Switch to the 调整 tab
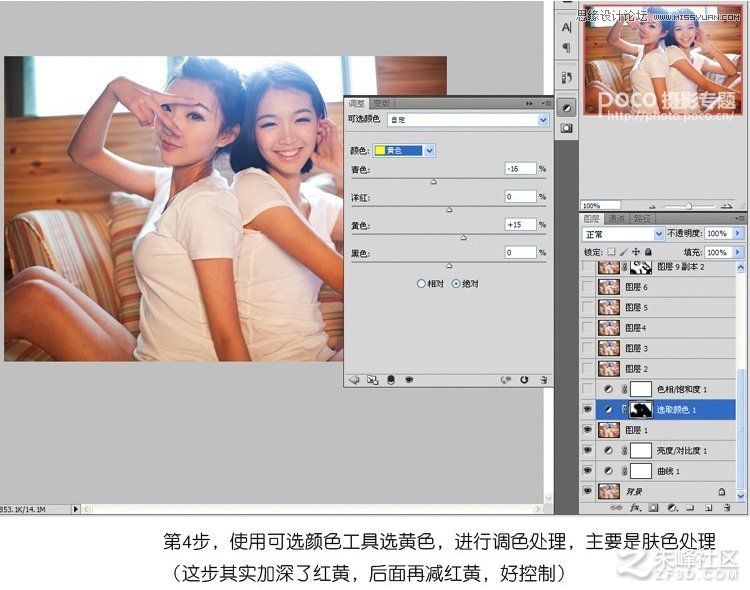 click(356, 103)
